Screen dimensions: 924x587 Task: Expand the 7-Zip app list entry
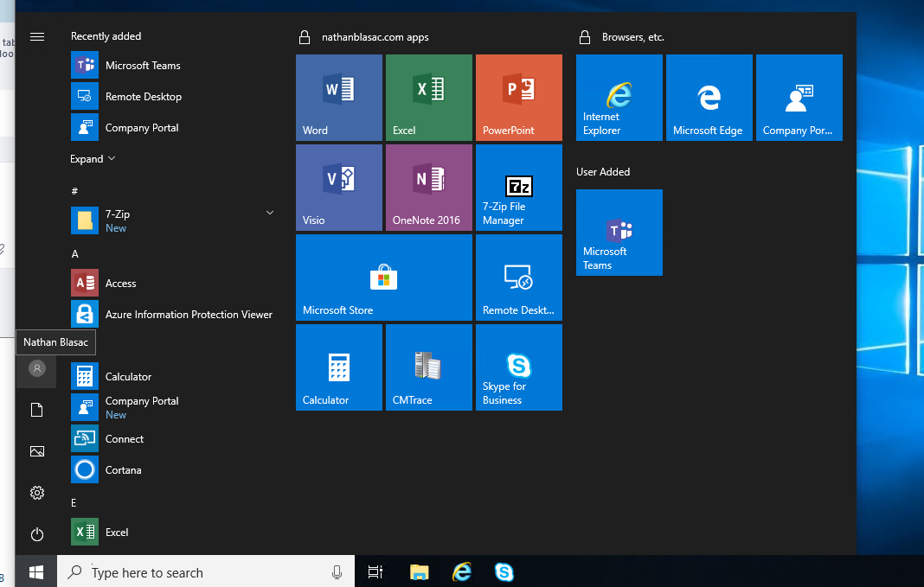(x=269, y=212)
